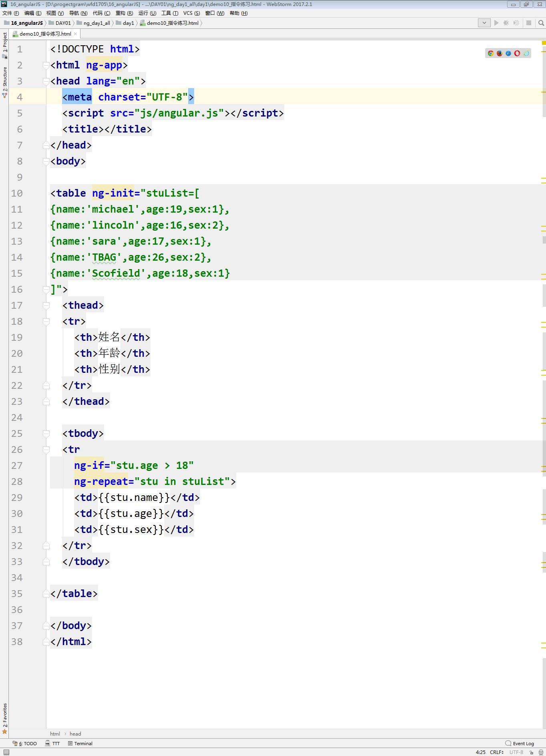Viewport: 546px width, 756px height.
Task: Click the editor right-hand error stripe scrollbar
Action: [544, 384]
